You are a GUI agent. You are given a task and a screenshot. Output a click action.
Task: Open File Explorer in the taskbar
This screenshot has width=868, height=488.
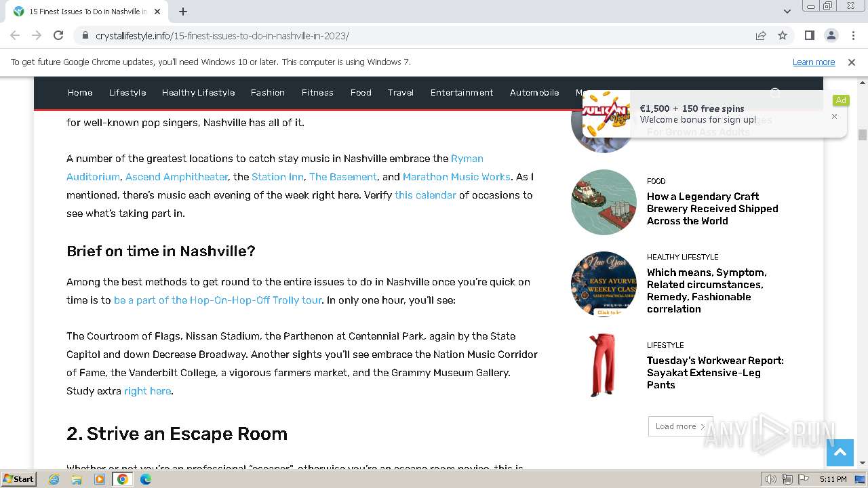pyautogui.click(x=77, y=479)
